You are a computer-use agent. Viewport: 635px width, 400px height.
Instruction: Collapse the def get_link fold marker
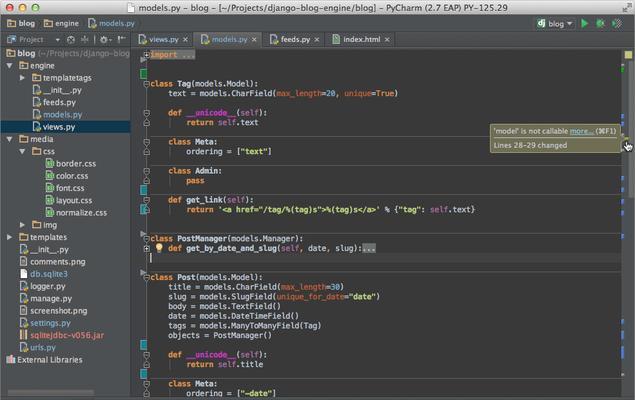[x=146, y=200]
